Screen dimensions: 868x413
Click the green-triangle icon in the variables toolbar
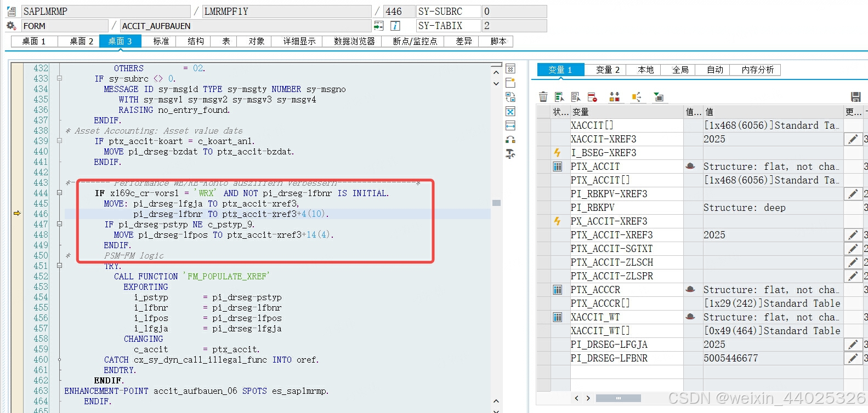coord(659,97)
